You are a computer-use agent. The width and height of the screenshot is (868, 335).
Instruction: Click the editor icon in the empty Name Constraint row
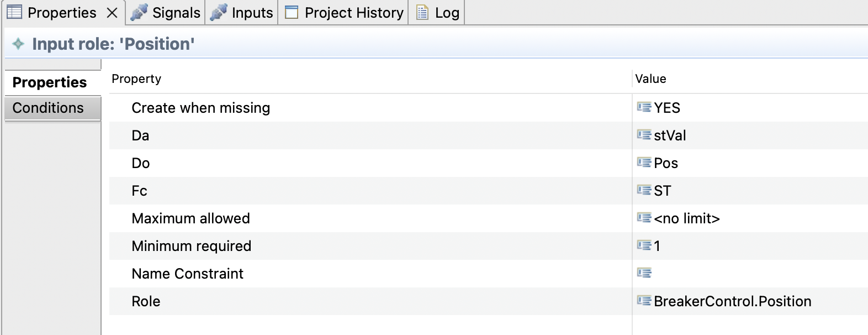pyautogui.click(x=644, y=272)
